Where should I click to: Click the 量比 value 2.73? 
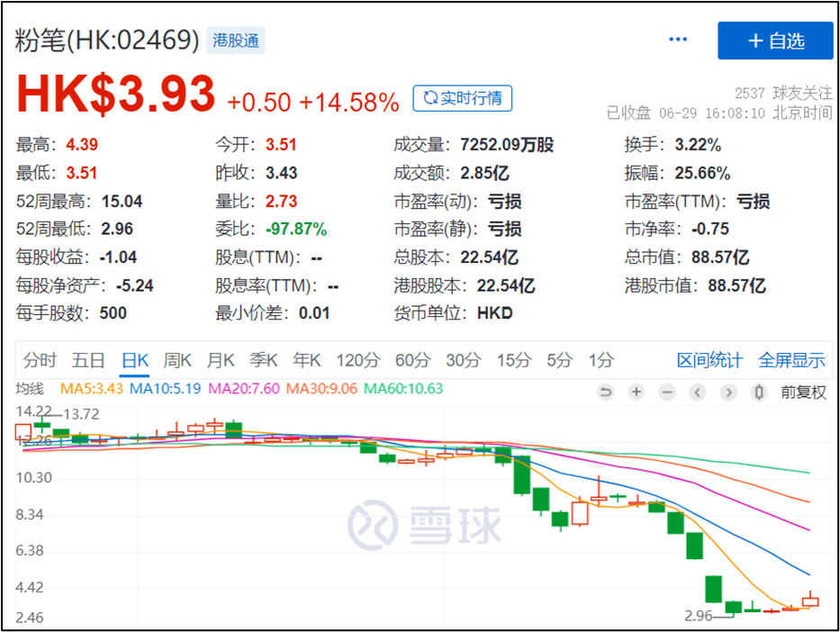click(281, 202)
